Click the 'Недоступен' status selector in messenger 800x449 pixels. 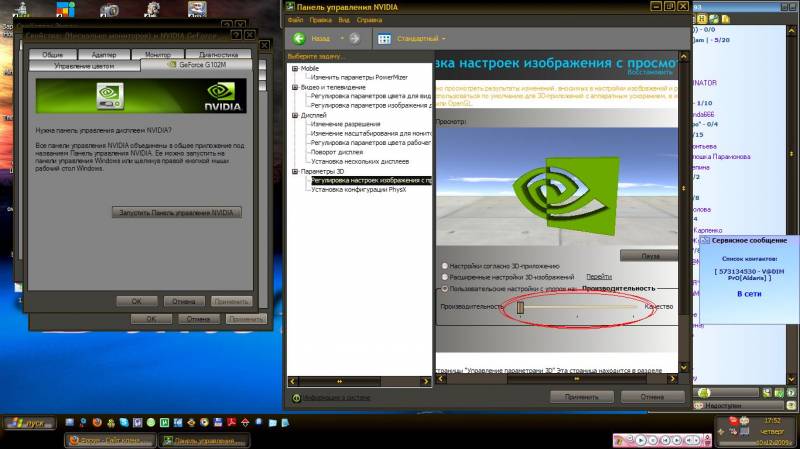(x=739, y=406)
